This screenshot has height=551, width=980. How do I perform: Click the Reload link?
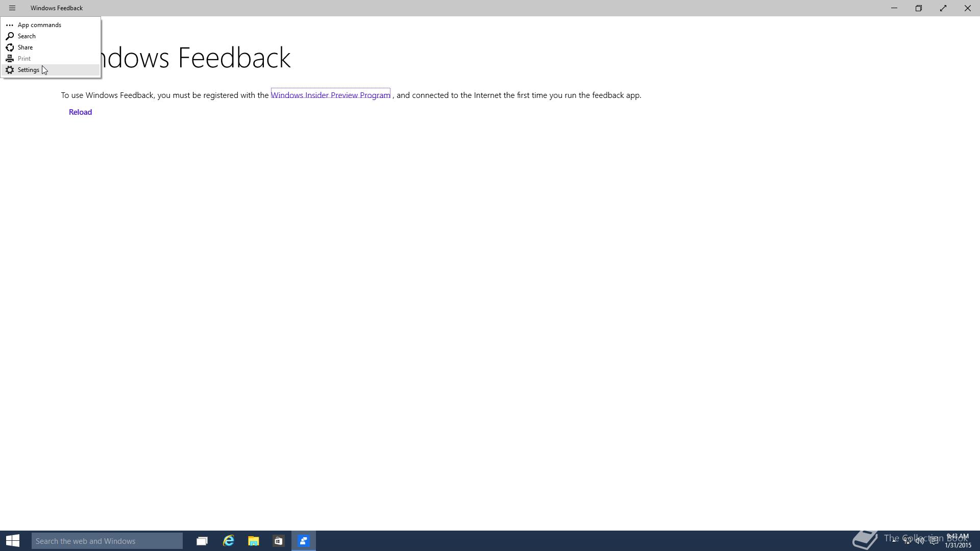click(x=80, y=112)
